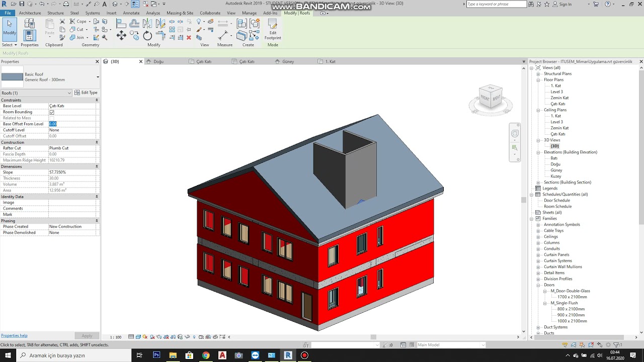Open the Select panel dropdown in ribbon
The image size is (644, 362).
pyautogui.click(x=10, y=45)
